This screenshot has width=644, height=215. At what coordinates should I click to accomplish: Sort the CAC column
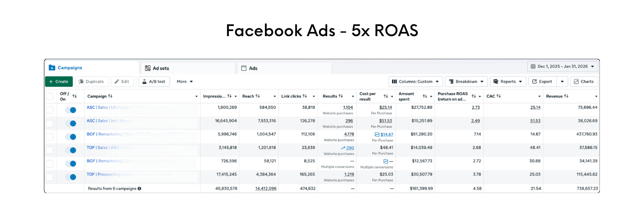click(x=499, y=96)
